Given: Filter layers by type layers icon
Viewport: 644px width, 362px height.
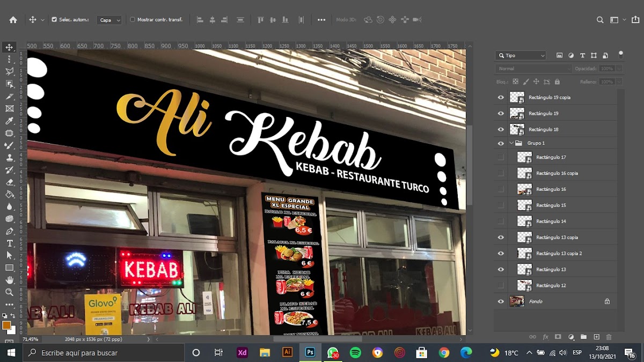Looking at the screenshot, I should tap(582, 55).
